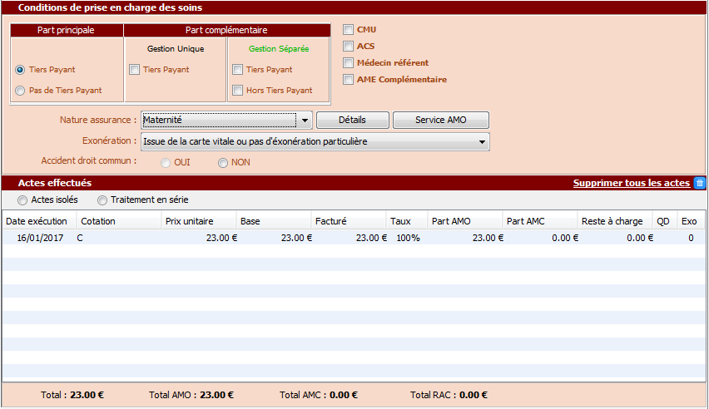
Task: Open Service AMO button
Action: (440, 120)
